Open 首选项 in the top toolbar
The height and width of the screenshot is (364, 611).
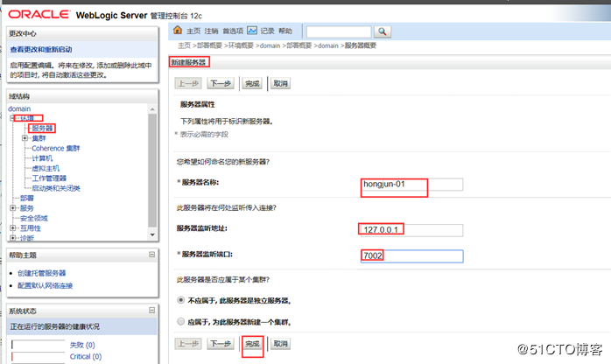(233, 31)
